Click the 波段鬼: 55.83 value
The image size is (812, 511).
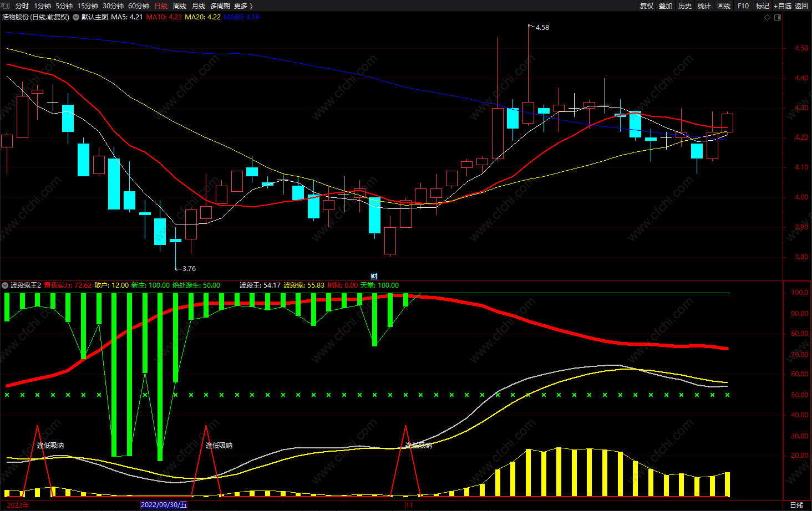pyautogui.click(x=304, y=285)
